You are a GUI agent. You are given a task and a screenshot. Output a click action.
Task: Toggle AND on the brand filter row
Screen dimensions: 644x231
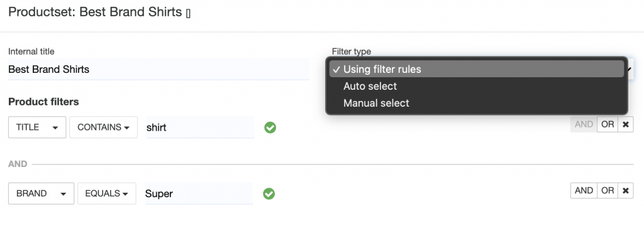[584, 190]
